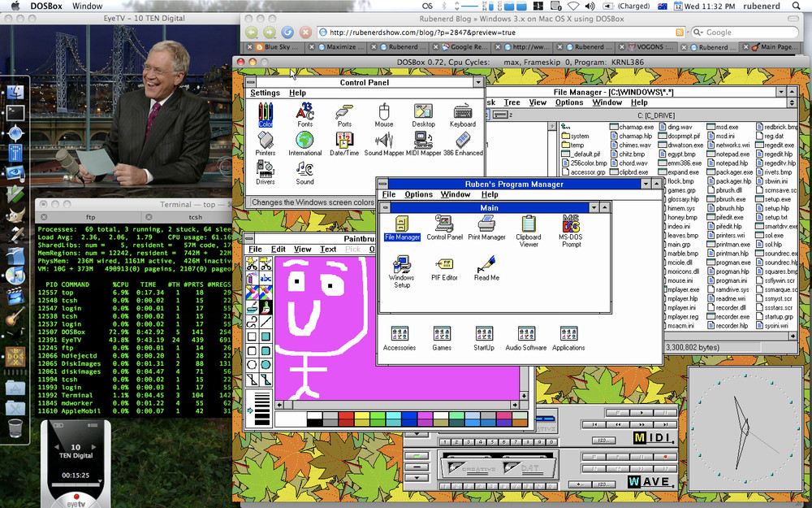Open Drivers in the Control Panel
This screenshot has height=508, width=812.
tap(265, 168)
